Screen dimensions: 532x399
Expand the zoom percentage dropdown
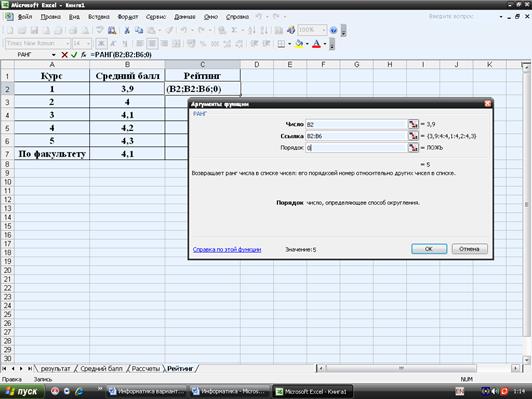point(323,30)
